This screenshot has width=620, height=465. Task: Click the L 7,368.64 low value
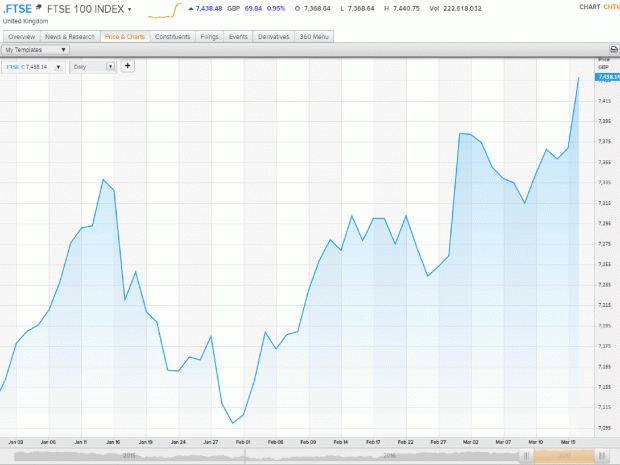click(x=357, y=8)
